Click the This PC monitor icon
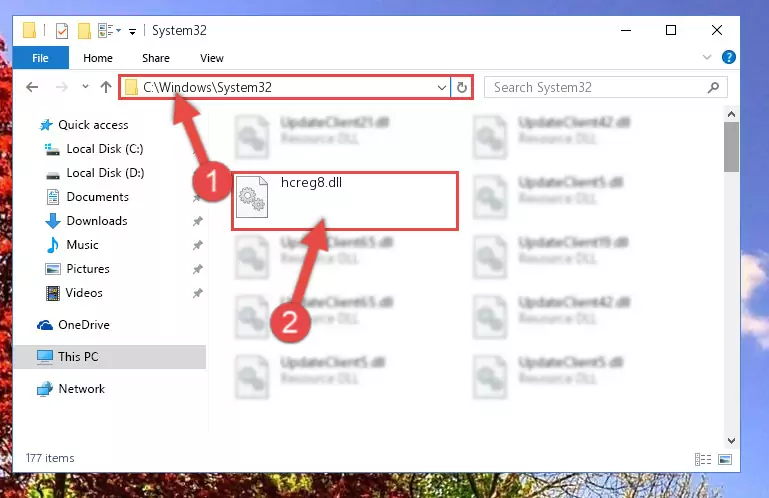Viewport: 769px width, 498px height. click(x=45, y=357)
